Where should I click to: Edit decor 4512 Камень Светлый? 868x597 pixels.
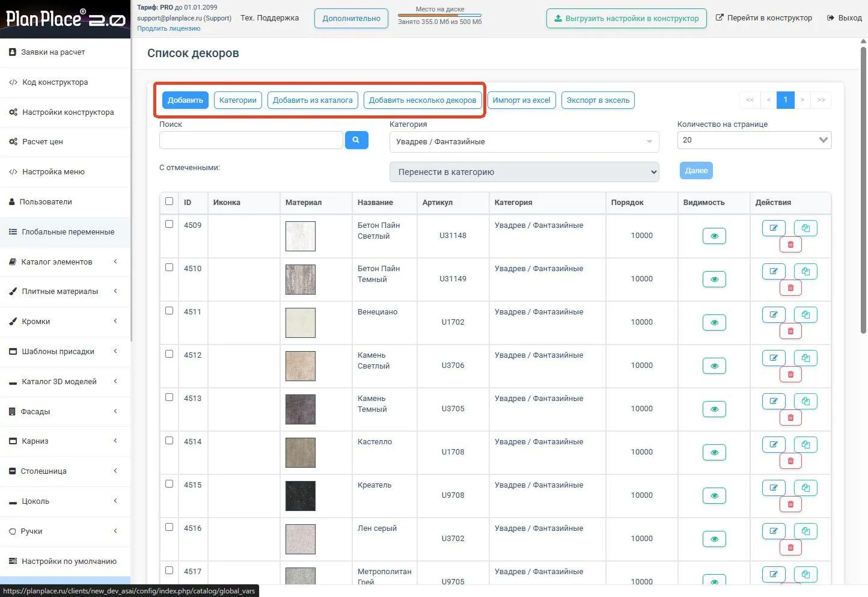pos(774,358)
